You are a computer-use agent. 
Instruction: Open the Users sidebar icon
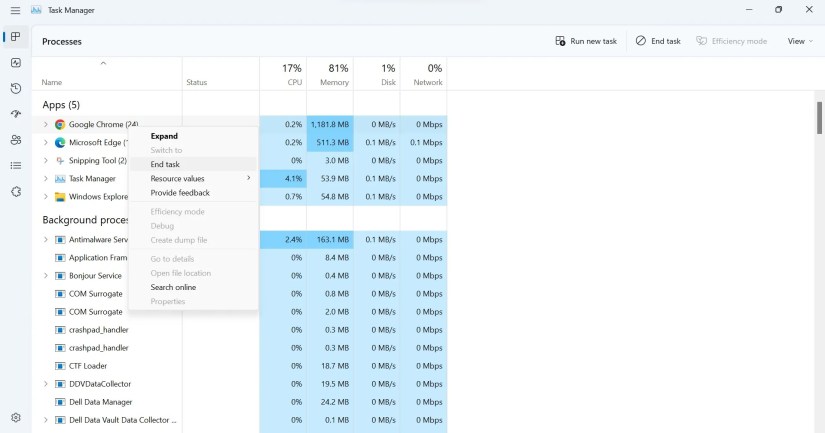16,140
